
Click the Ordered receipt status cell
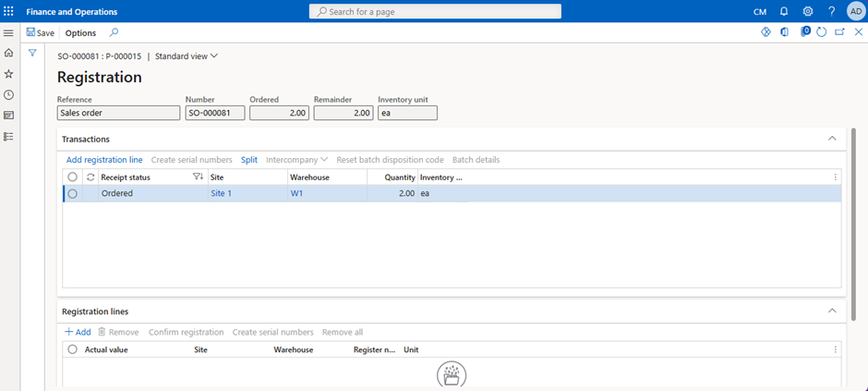[x=153, y=194]
